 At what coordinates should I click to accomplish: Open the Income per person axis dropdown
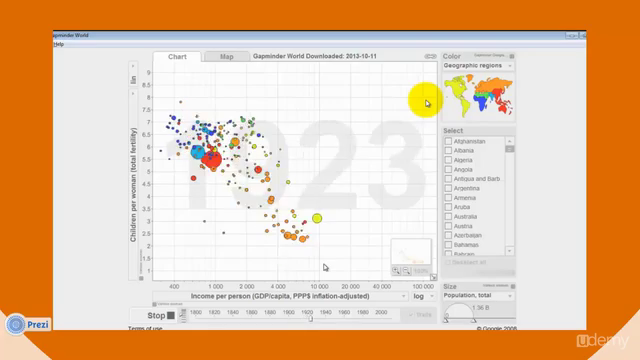[280, 296]
